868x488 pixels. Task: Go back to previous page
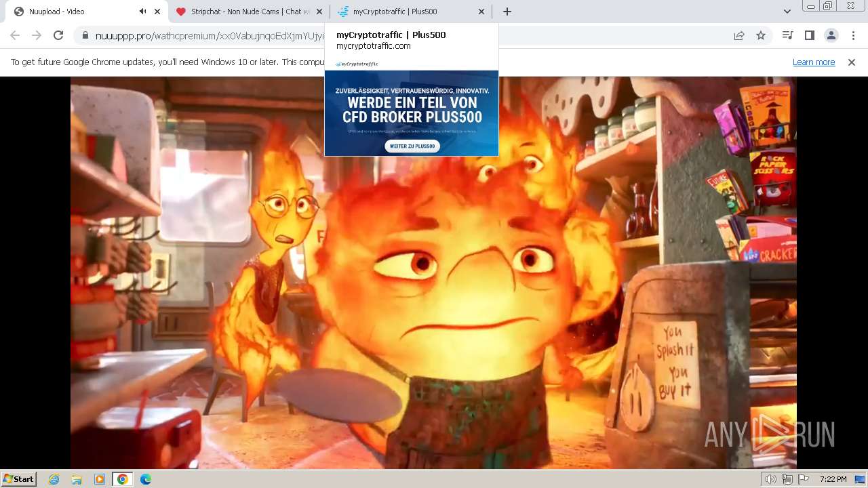15,35
